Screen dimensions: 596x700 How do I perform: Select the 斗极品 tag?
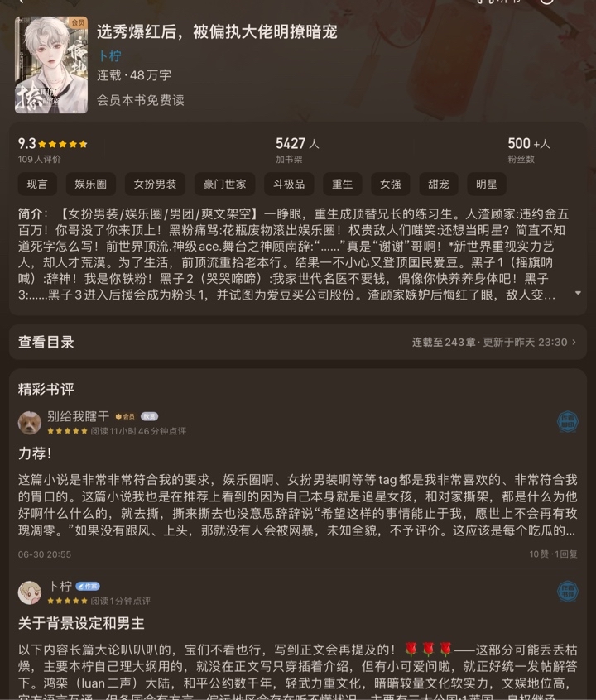point(289,184)
